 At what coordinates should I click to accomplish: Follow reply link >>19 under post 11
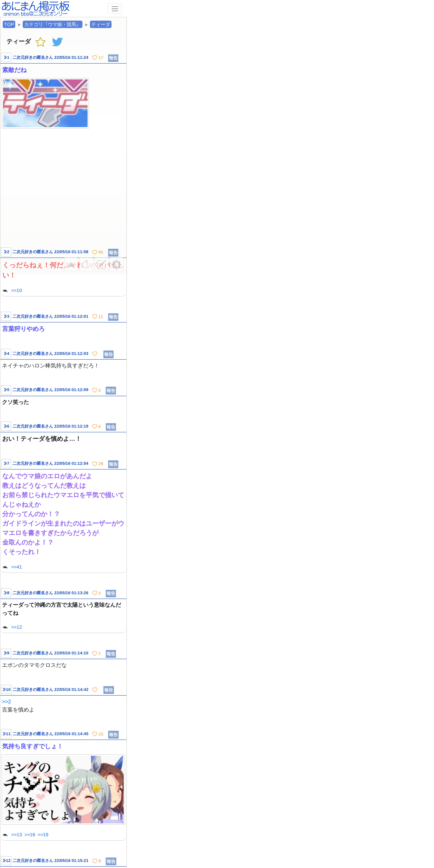pyautogui.click(x=43, y=835)
